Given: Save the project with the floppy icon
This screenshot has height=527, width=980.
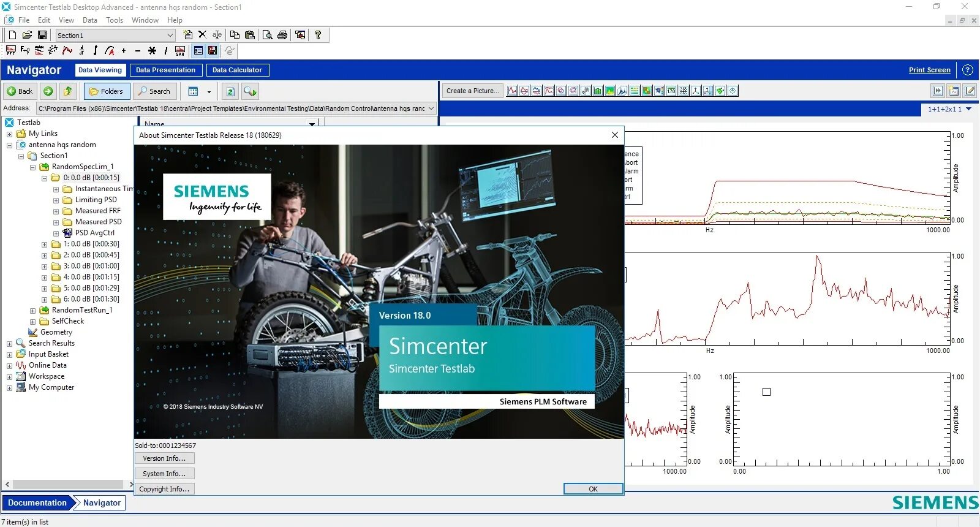Looking at the screenshot, I should click(42, 35).
